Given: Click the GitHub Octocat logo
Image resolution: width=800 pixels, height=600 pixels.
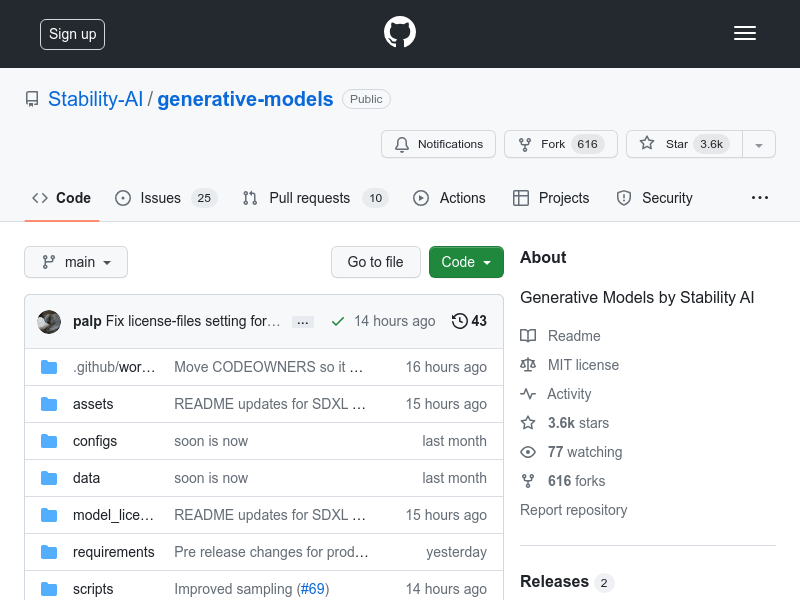Looking at the screenshot, I should click(399, 32).
